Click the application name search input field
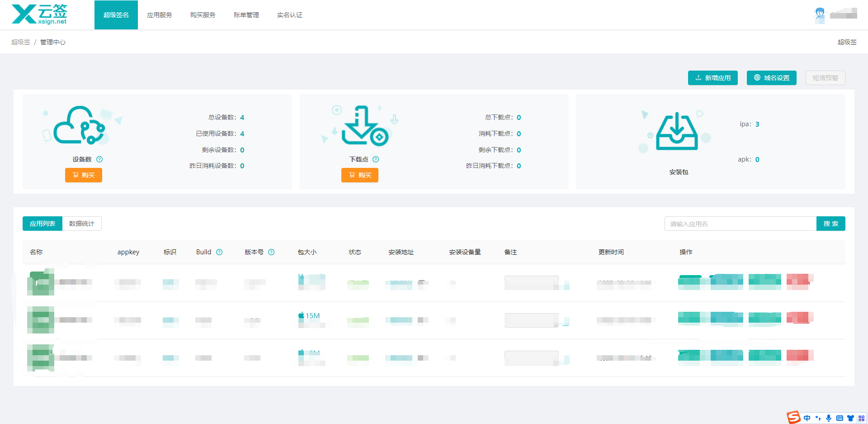 tap(740, 223)
